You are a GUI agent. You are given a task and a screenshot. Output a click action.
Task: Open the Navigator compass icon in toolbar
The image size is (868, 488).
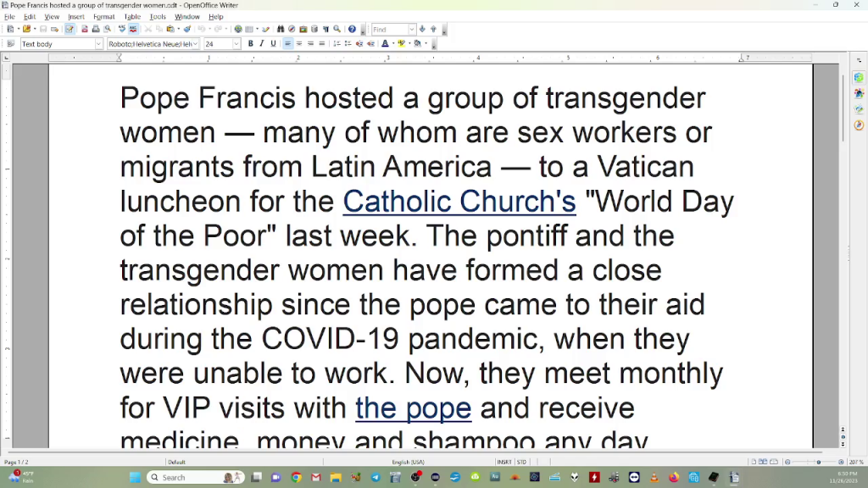click(292, 30)
